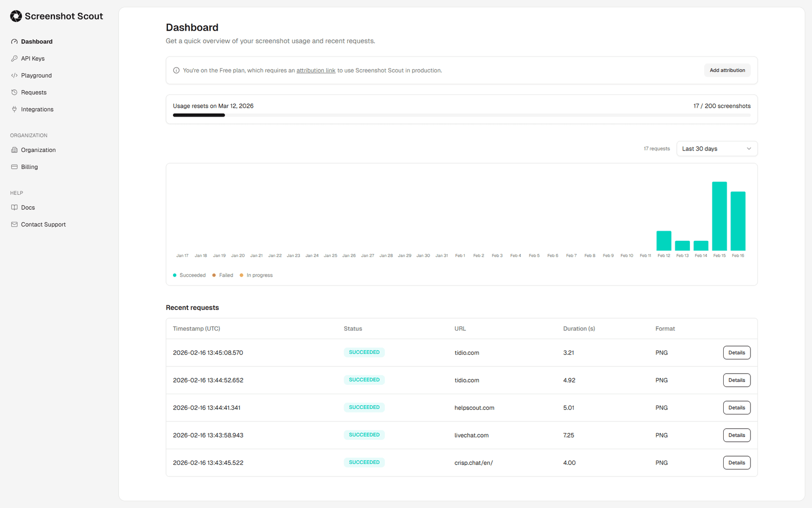Select the Playground code icon
The image size is (812, 508).
15,75
